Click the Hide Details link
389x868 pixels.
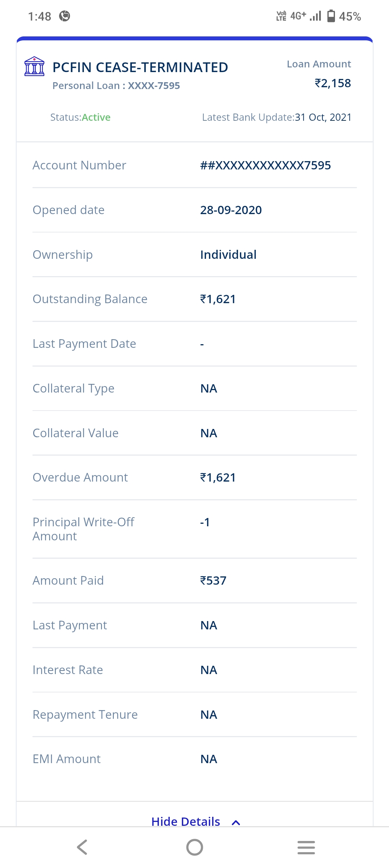coord(185,821)
